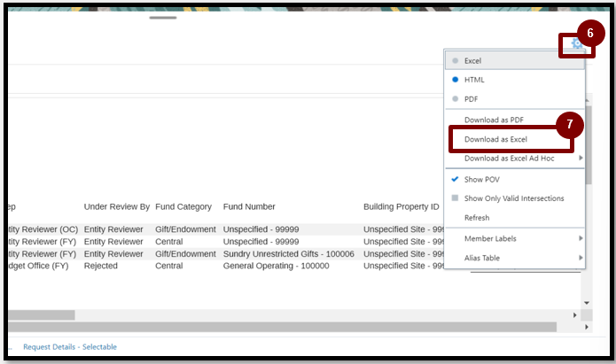
Task: Select the Rejected cell
Action: tap(100, 266)
